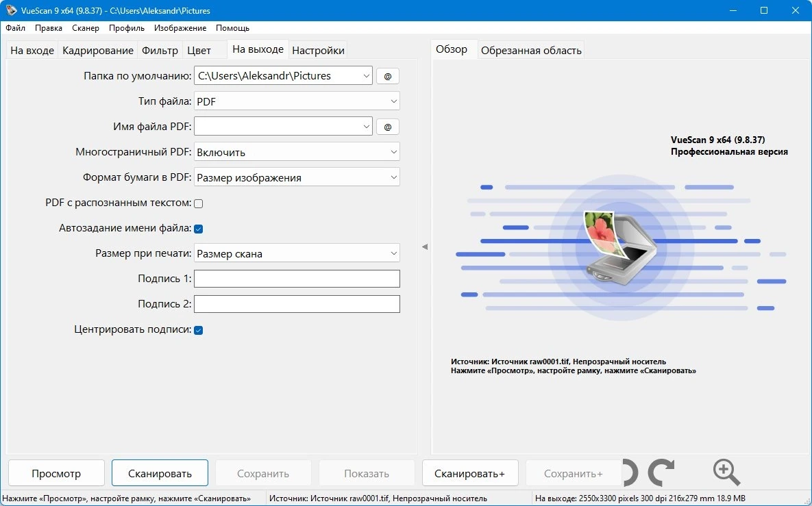Click the status bar hint Нажмите «Просмотр» text
812x506 pixels.
[126, 498]
